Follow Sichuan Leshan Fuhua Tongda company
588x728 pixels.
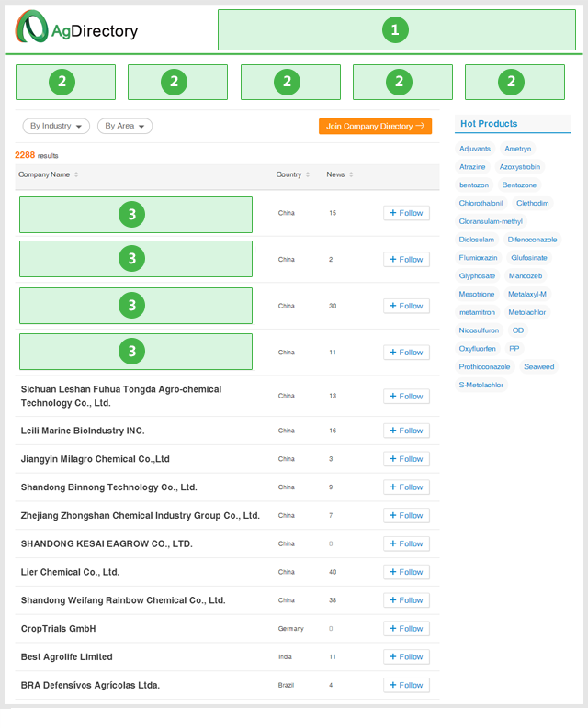(x=406, y=396)
